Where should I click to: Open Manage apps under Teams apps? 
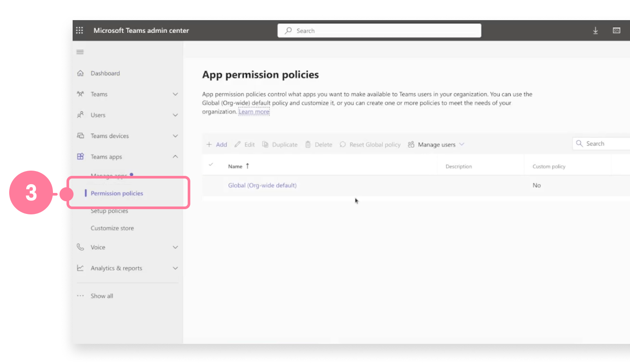pos(109,176)
